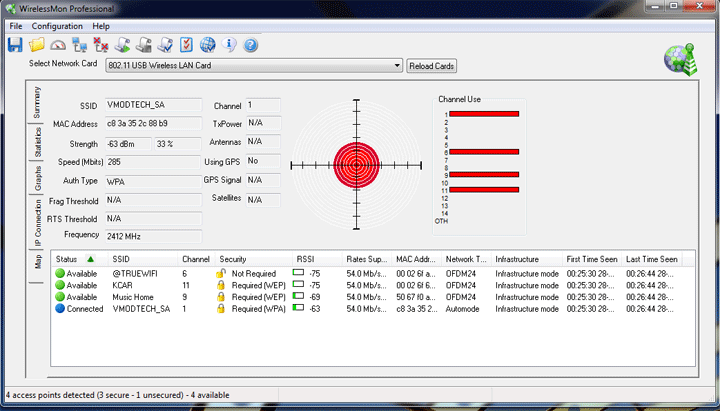Click the blue question mark help icon

[x=250, y=45]
